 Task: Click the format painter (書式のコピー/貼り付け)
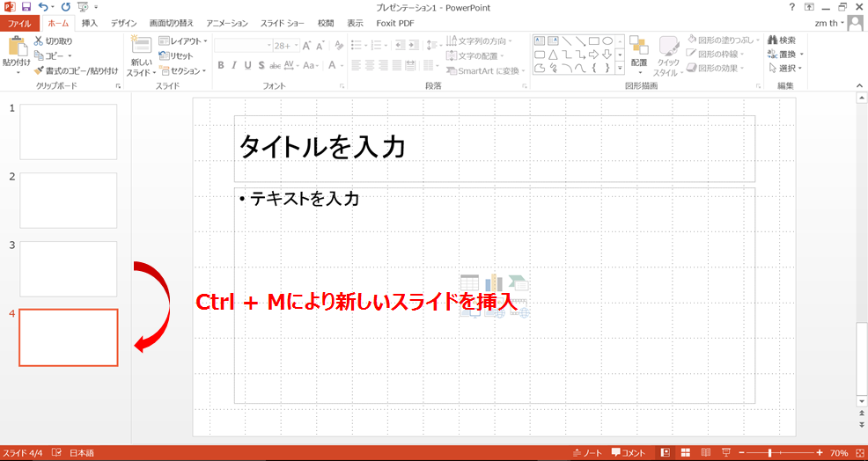click(76, 70)
